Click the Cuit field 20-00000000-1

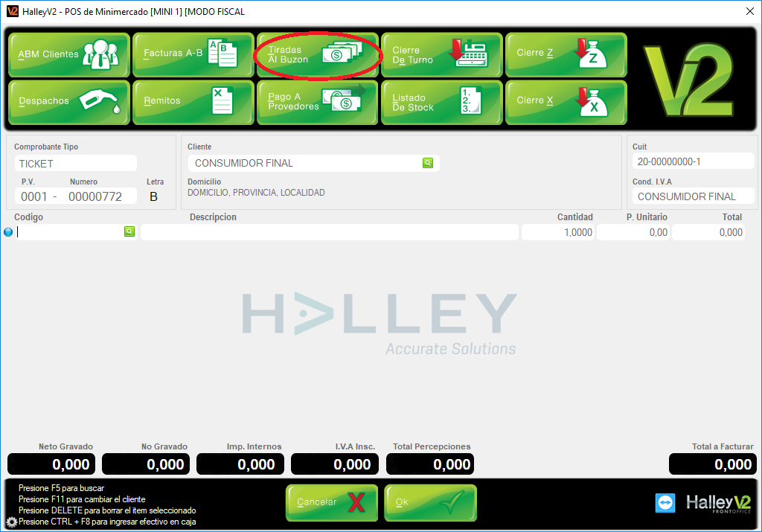pyautogui.click(x=693, y=161)
